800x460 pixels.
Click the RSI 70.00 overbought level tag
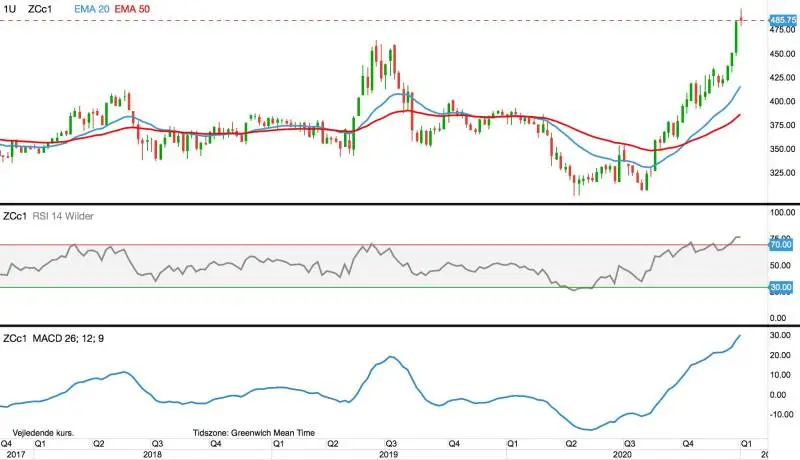pos(781,245)
